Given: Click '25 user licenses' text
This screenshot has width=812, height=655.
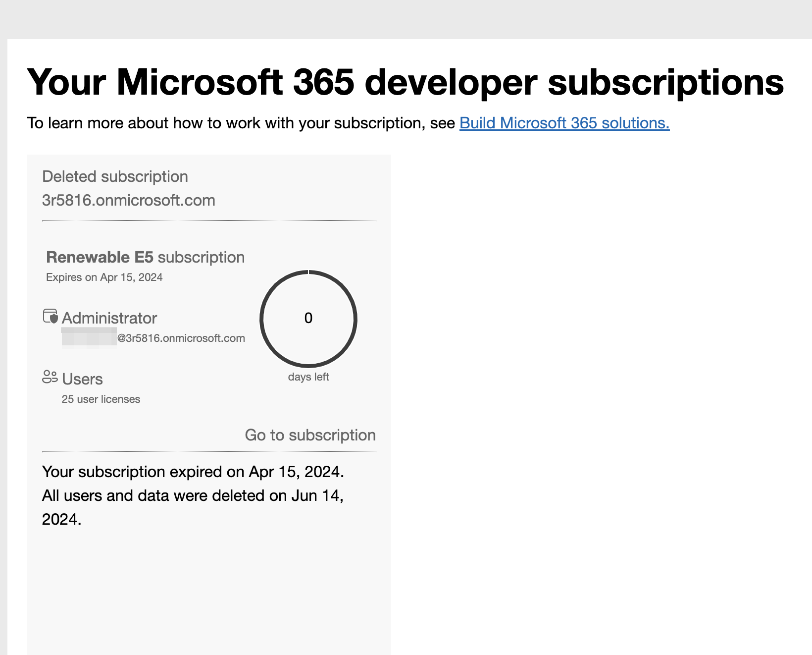Looking at the screenshot, I should coord(101,399).
